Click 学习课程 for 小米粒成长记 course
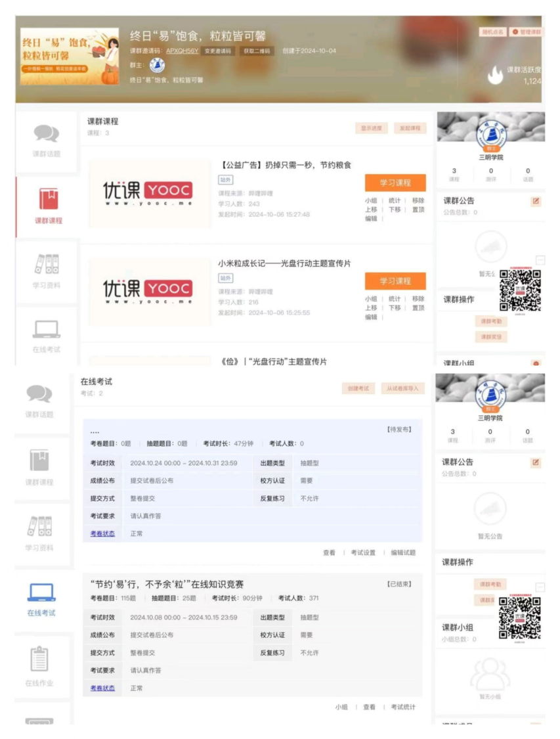The width and height of the screenshot is (560, 739). (x=395, y=281)
